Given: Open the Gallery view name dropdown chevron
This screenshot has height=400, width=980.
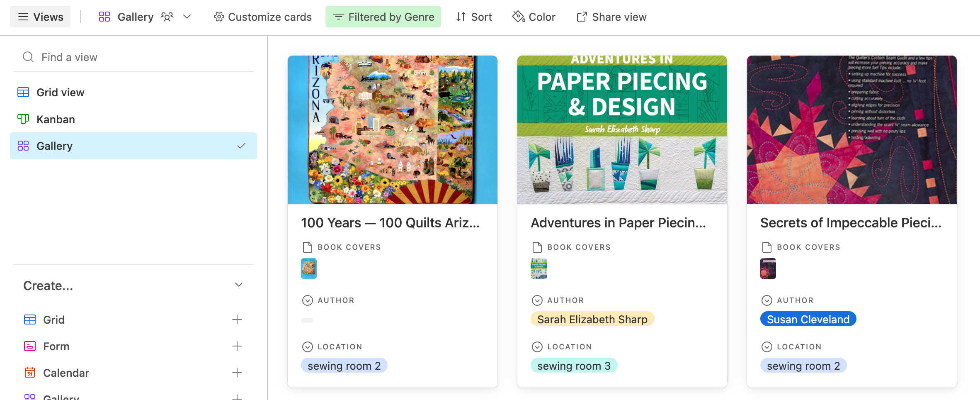Looking at the screenshot, I should coord(187,17).
